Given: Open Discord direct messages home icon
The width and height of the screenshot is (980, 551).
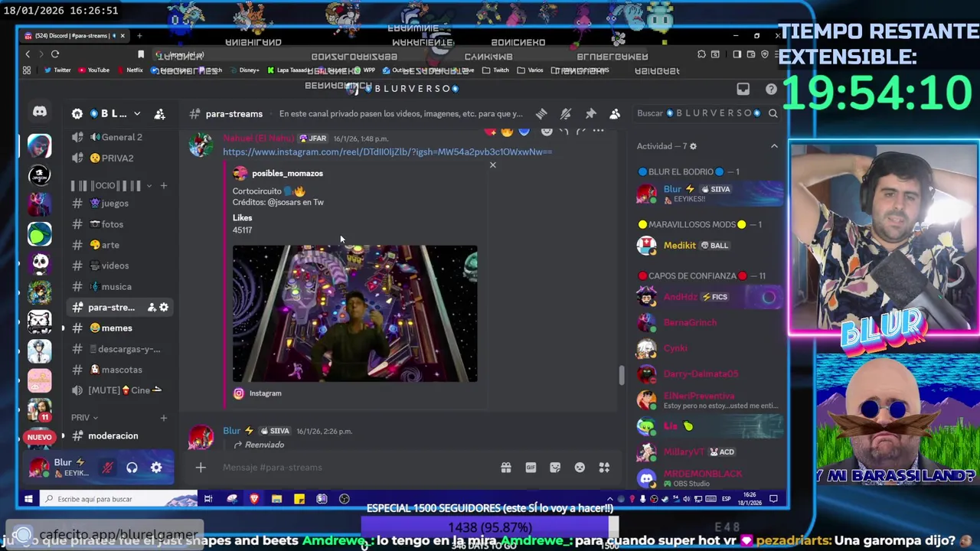Looking at the screenshot, I should [39, 112].
